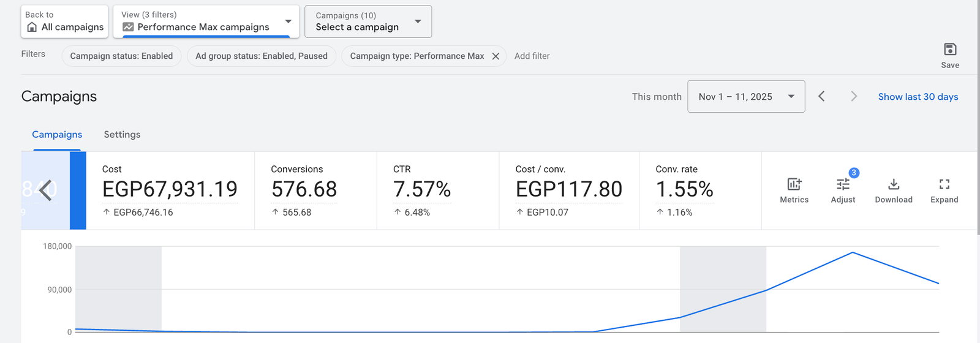Go to the previous date range
Image resolution: width=980 pixels, height=343 pixels.
click(821, 97)
